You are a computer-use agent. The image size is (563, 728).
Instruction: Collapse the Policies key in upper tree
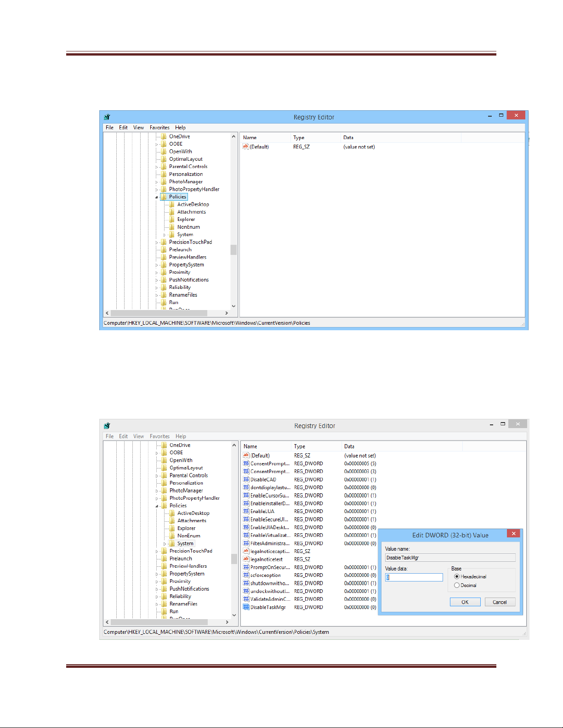(x=157, y=197)
